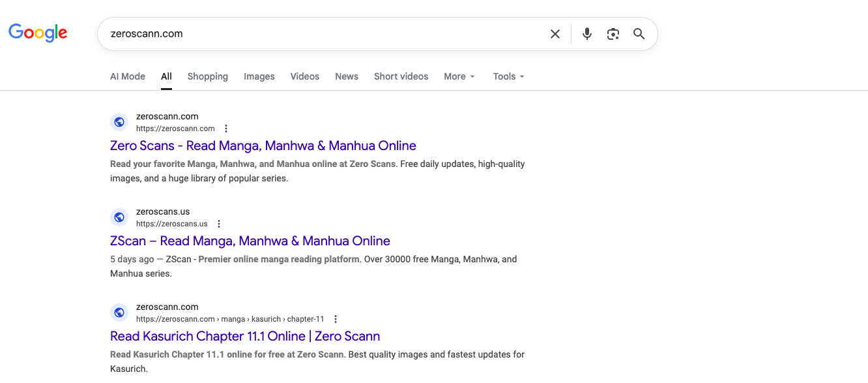Open the Short videos tab
This screenshot has height=383, width=868.
click(x=401, y=76)
